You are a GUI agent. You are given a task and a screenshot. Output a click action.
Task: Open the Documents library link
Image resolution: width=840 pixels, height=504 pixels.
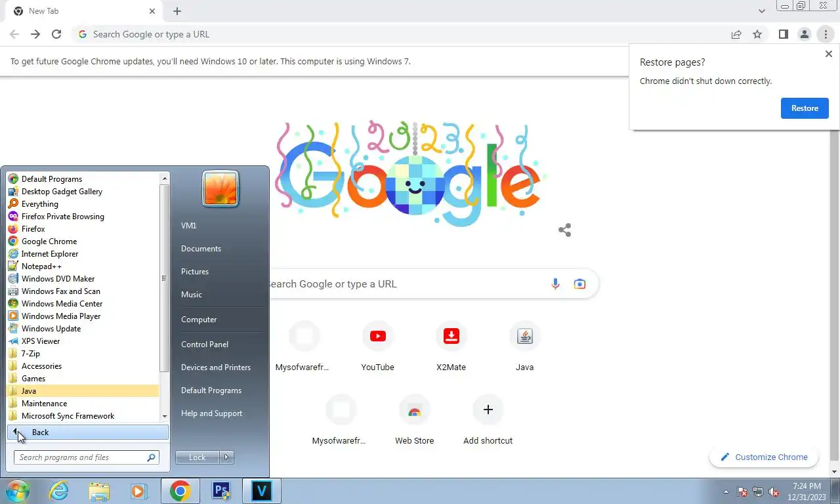point(201,248)
